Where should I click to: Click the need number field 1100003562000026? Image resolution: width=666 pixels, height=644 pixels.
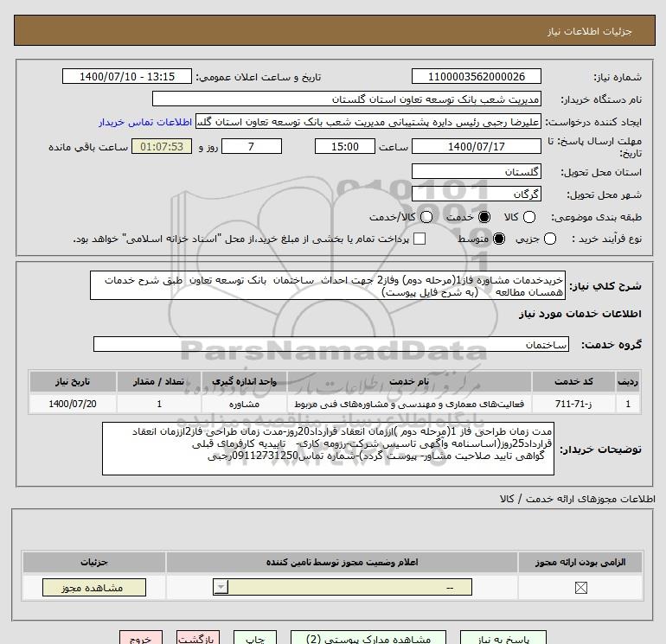(476, 76)
